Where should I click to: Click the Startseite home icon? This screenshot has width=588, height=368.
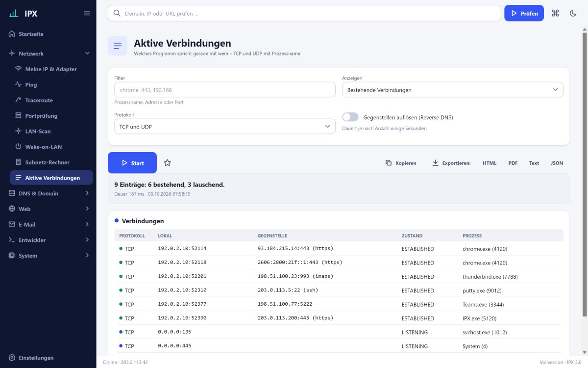pyautogui.click(x=12, y=34)
